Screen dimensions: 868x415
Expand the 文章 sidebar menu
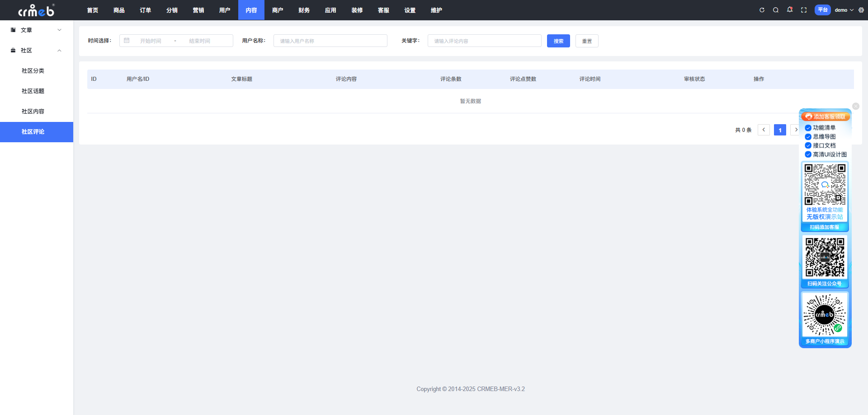[36, 30]
